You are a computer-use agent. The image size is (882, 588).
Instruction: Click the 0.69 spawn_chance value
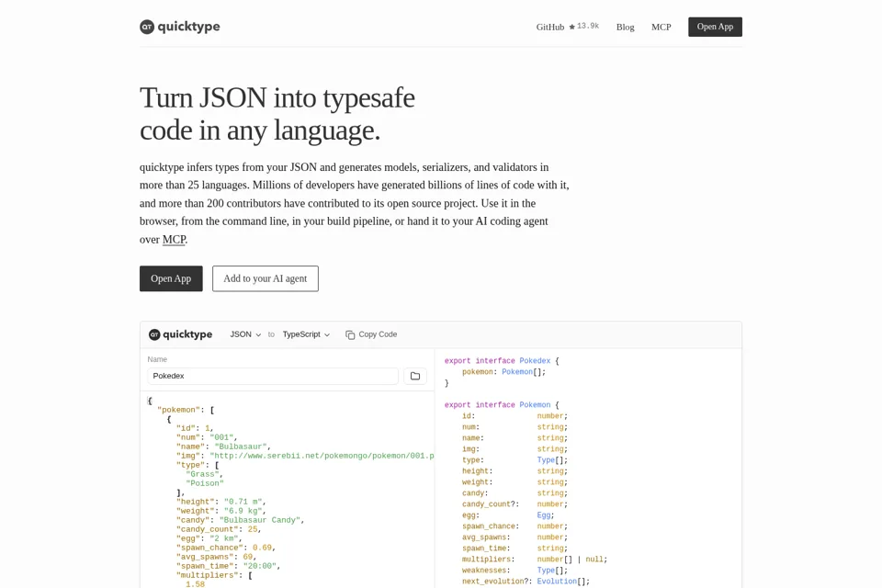262,548
